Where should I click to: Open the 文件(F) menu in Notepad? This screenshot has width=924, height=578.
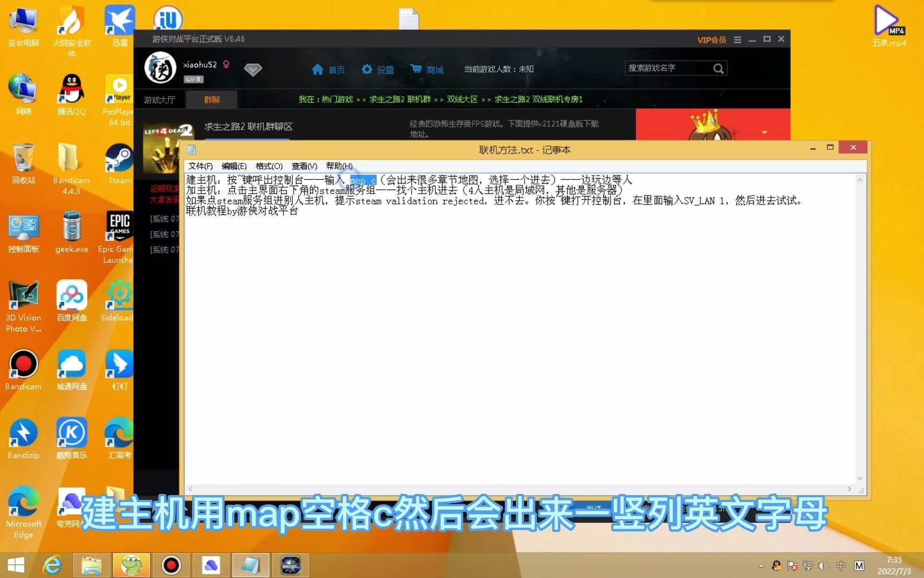200,166
